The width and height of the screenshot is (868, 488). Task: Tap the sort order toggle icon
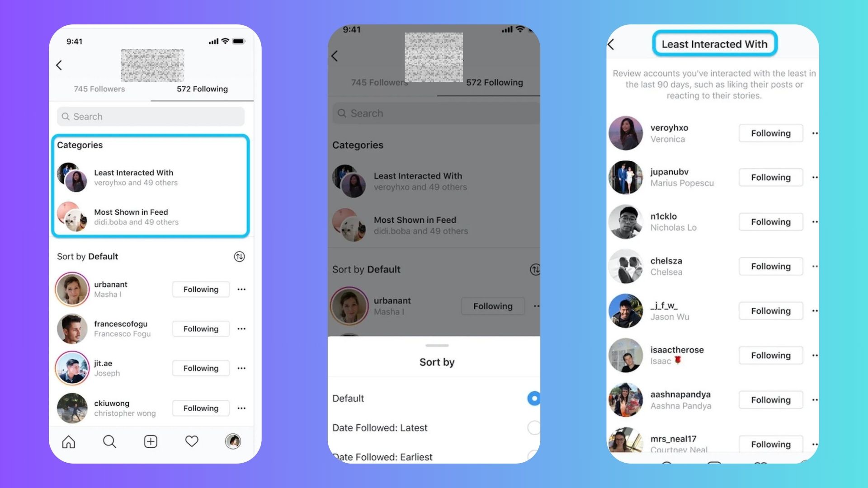(x=238, y=257)
